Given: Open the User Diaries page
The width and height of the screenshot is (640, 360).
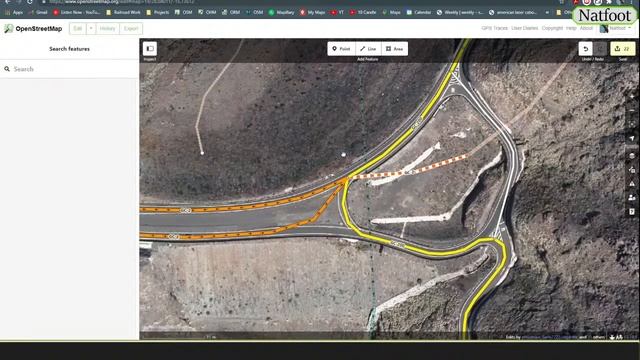Looking at the screenshot, I should pos(524,28).
